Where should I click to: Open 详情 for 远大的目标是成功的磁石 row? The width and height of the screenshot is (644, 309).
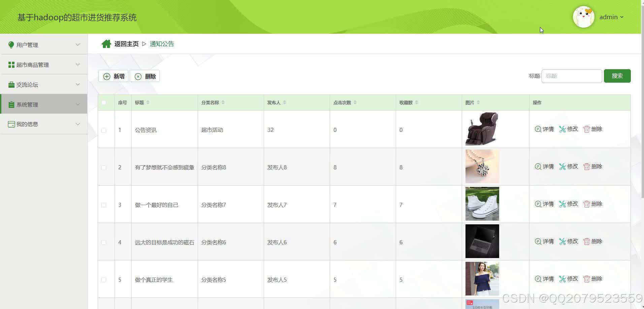pos(544,242)
